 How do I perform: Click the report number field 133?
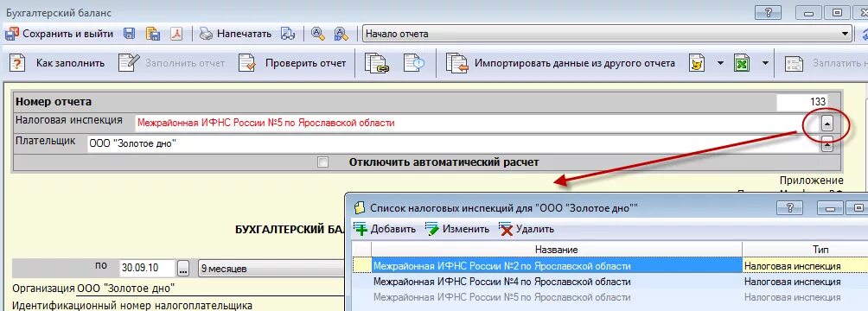pyautogui.click(x=802, y=102)
